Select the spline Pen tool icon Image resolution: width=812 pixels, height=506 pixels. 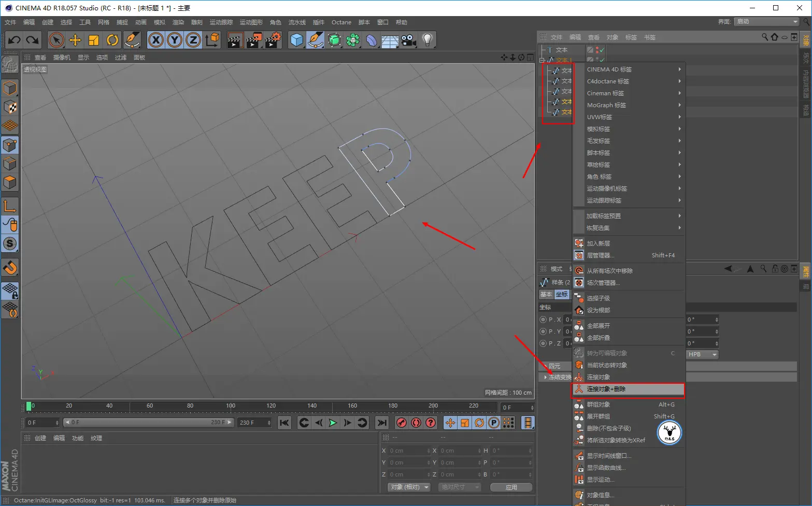[x=316, y=40]
